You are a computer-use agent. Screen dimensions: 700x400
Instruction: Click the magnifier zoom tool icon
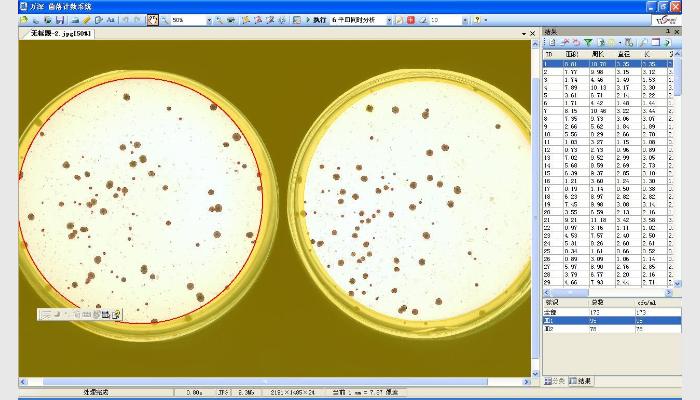[x=165, y=20]
